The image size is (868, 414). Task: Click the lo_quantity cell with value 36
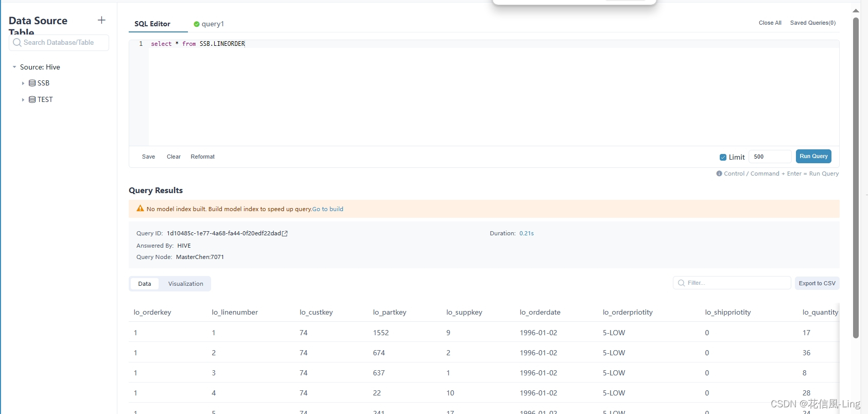point(806,353)
